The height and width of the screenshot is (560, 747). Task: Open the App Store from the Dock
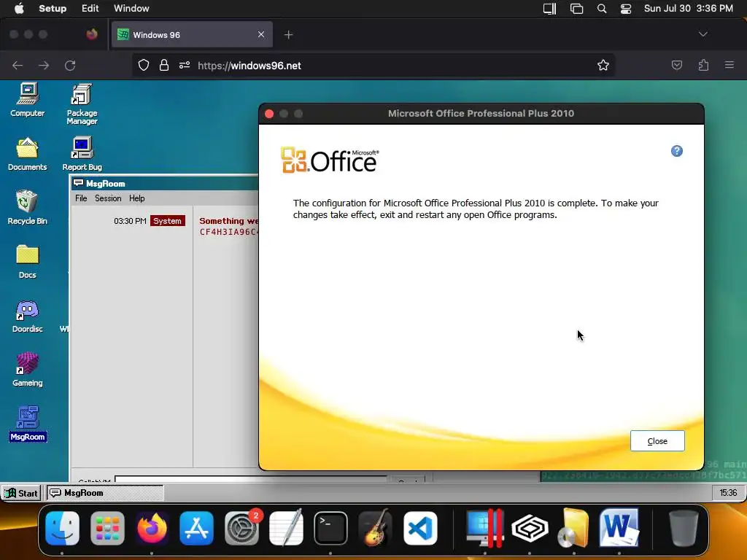(197, 528)
